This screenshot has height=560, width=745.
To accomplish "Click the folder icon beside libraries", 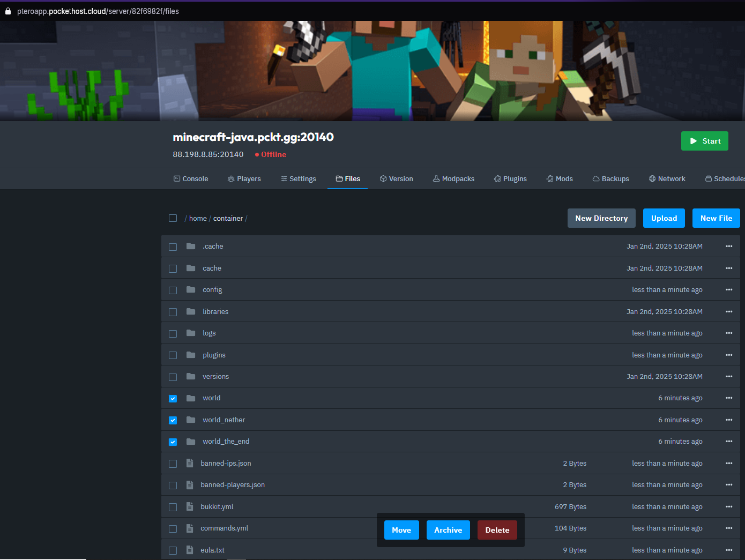I will click(x=191, y=311).
